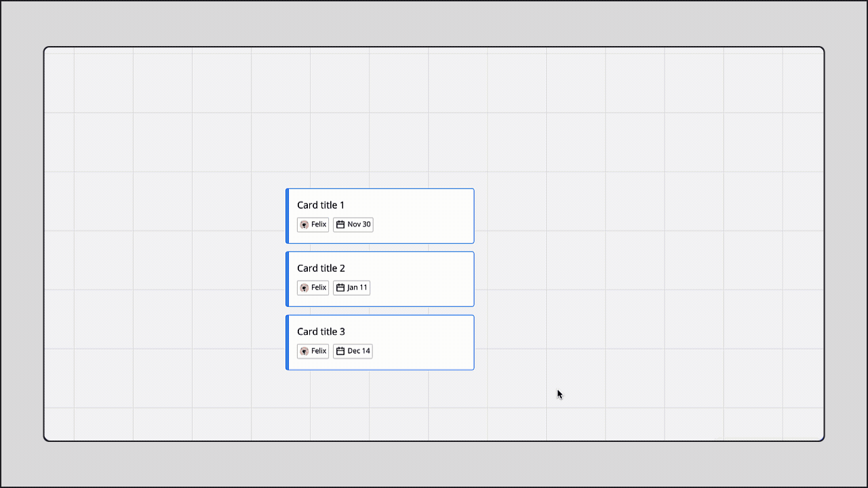Open Felix assignee tag on Card title 1
Screen dimensions: 868x488
313,224
